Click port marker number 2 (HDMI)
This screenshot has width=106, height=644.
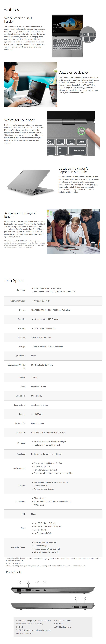(28, 582)
